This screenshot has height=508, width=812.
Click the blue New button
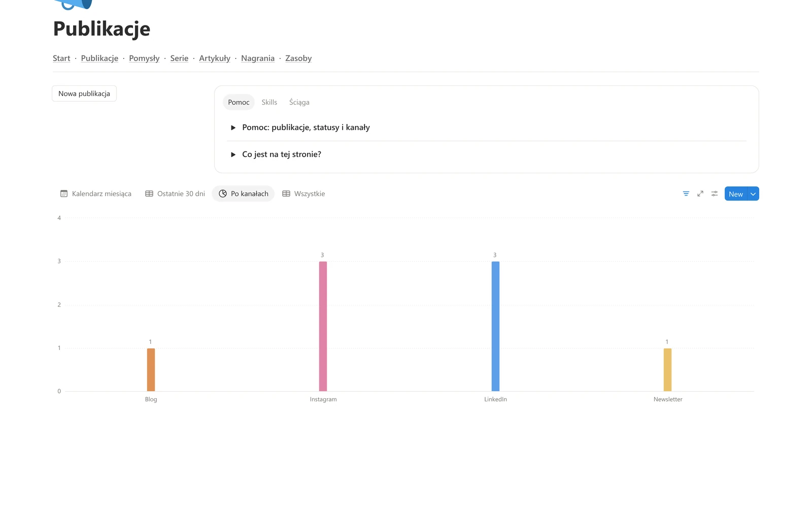(736, 194)
